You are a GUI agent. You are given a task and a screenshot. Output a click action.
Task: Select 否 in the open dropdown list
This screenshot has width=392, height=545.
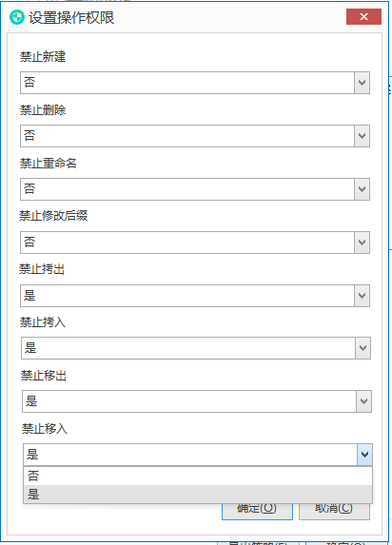click(198, 476)
